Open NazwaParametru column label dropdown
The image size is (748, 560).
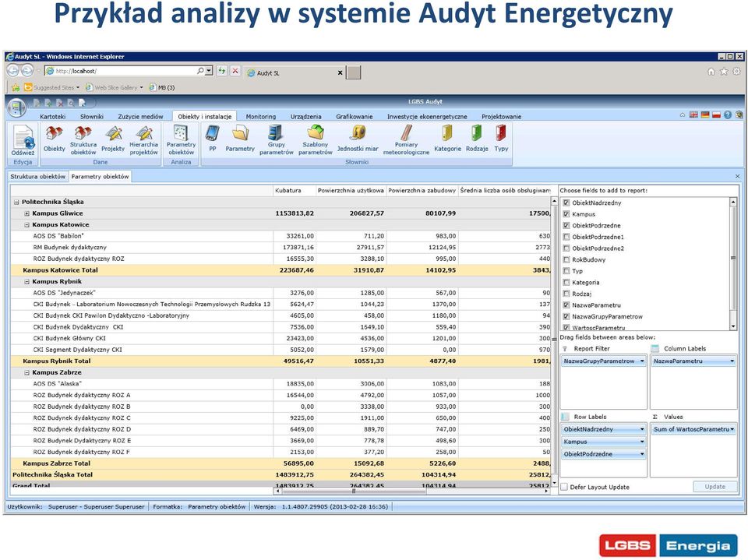(x=732, y=361)
